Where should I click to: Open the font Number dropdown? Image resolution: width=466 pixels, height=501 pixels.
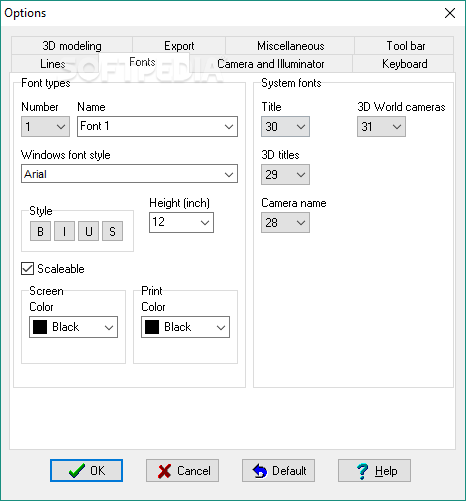click(45, 126)
